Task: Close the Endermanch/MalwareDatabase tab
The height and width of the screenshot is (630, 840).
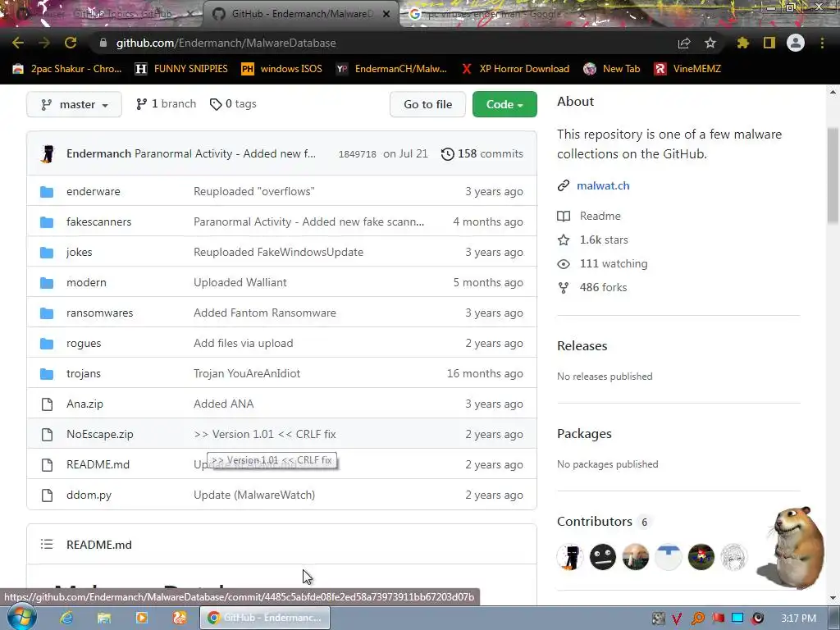Action: pyautogui.click(x=386, y=14)
